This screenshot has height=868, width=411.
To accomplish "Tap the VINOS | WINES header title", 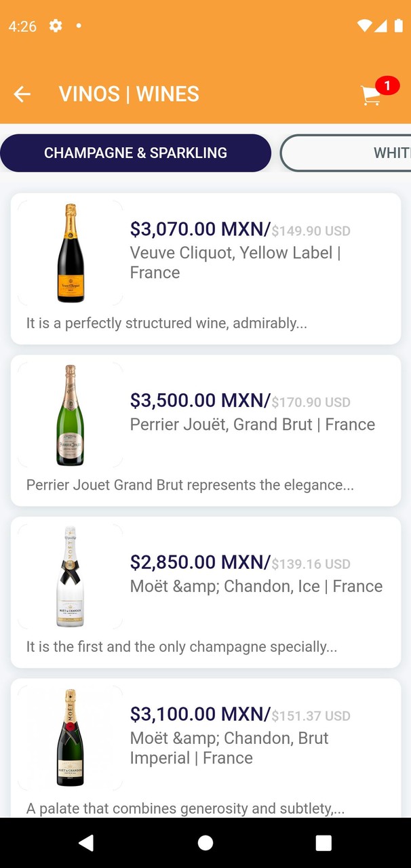I will [x=129, y=94].
